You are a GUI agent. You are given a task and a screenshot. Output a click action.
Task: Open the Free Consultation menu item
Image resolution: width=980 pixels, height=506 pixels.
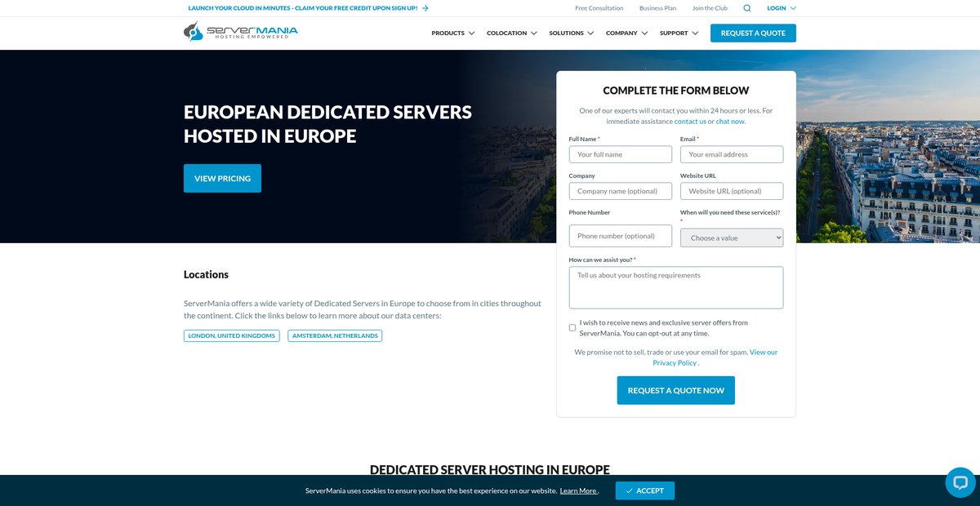tap(599, 8)
